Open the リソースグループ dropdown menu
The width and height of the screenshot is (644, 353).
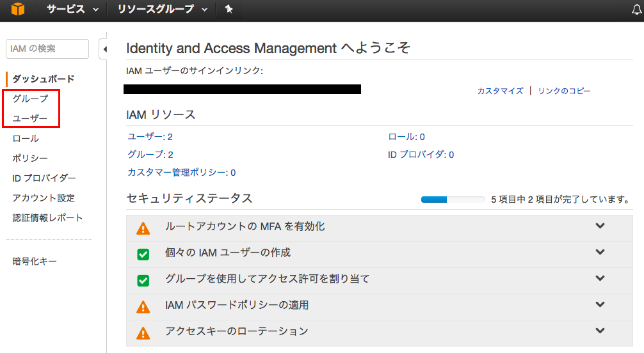(x=162, y=9)
